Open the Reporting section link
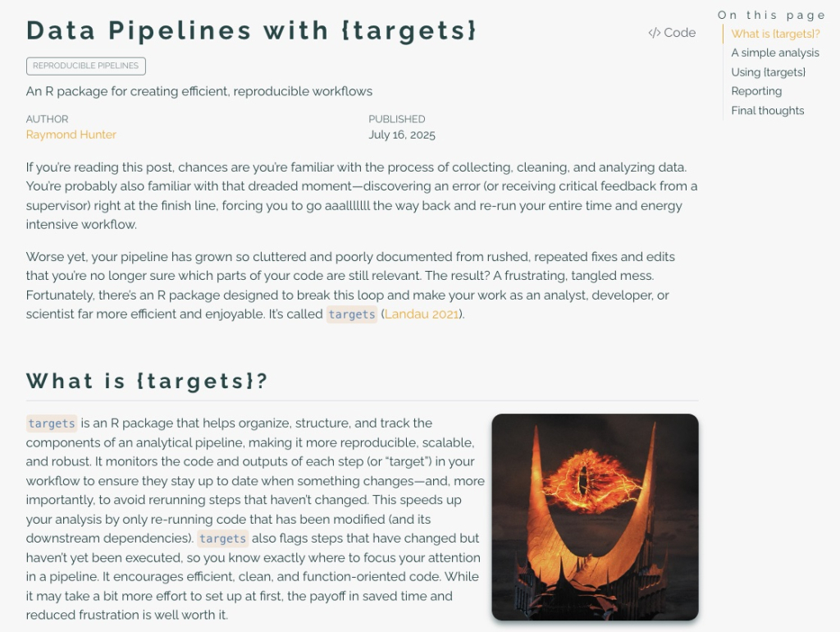 pos(756,91)
